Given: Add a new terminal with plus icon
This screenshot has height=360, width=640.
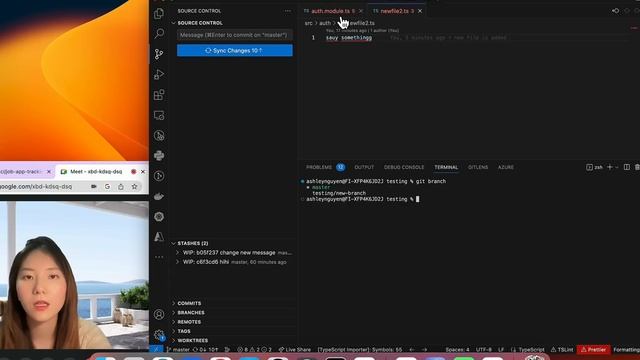Looking at the screenshot, I should (x=609, y=167).
